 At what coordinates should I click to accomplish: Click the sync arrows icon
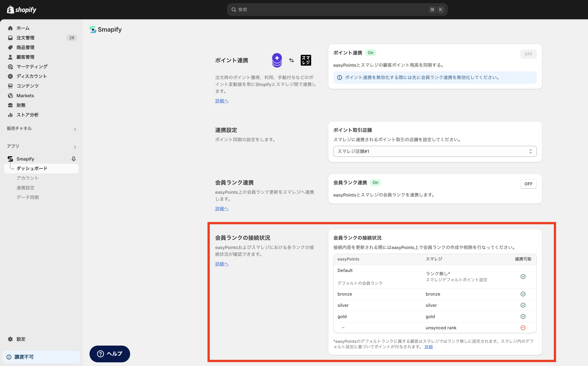tap(291, 60)
